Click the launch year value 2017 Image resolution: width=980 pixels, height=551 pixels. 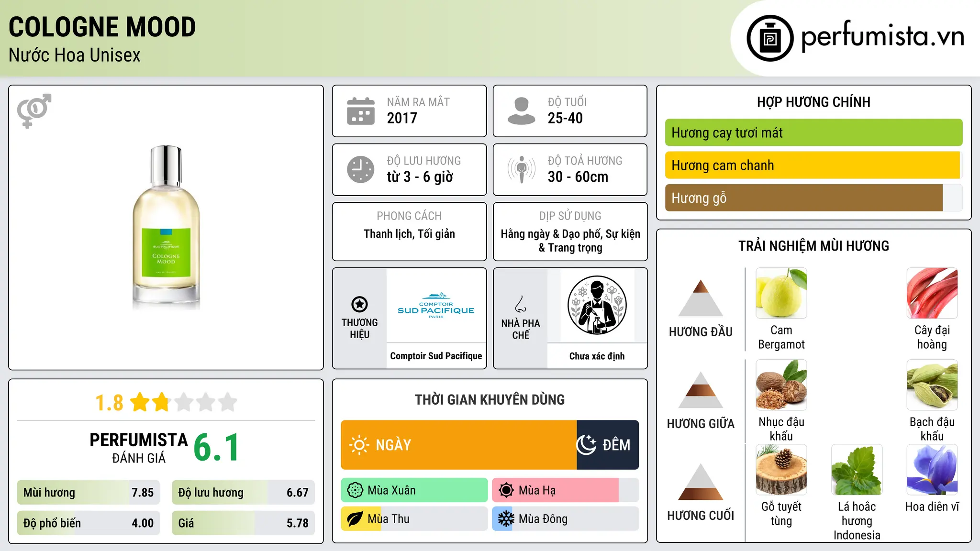pos(402,118)
